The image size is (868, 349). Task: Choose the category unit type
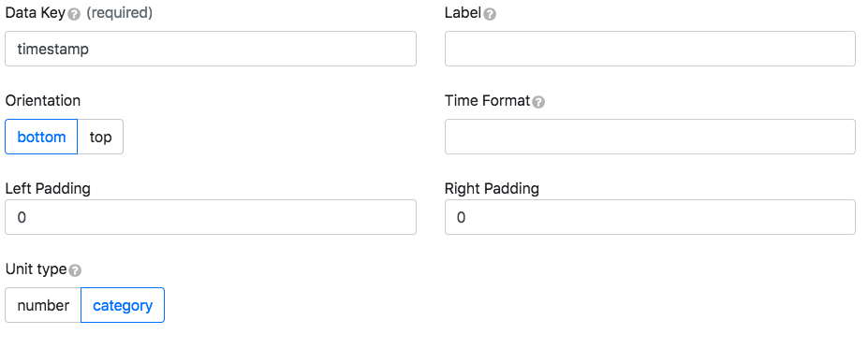(x=123, y=305)
